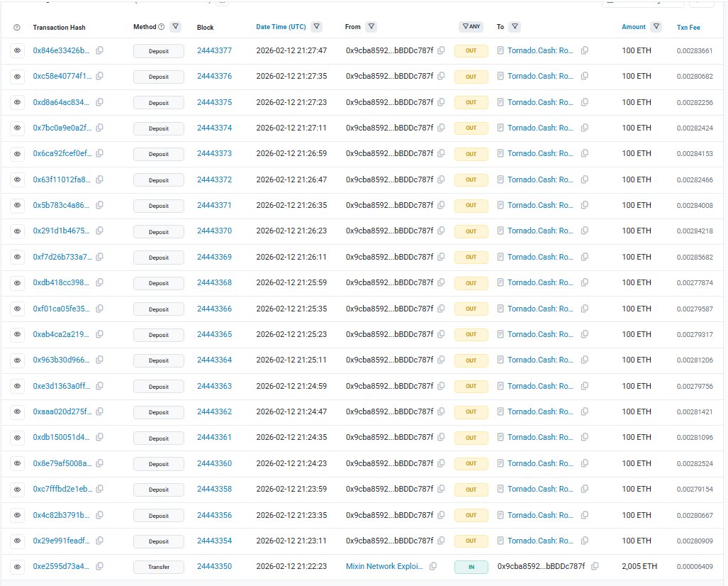Copy From address in block 24443371 row
This screenshot has height=586, width=728.
click(x=441, y=205)
